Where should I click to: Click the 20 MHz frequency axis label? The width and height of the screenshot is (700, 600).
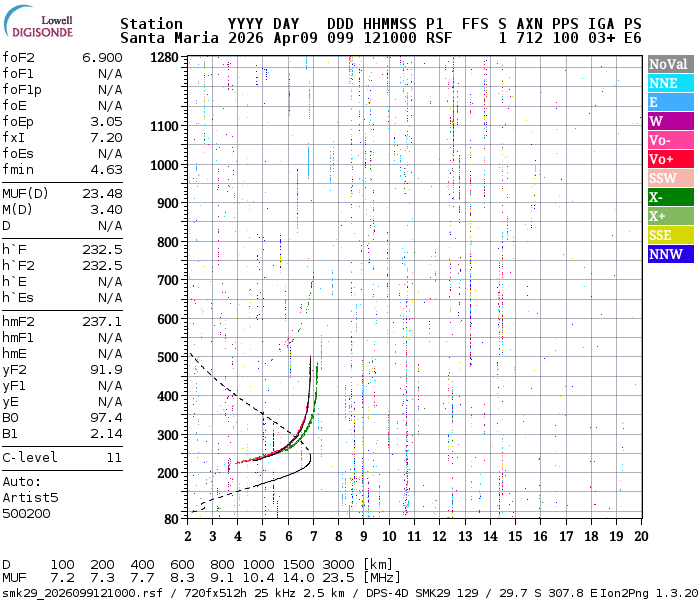641,536
